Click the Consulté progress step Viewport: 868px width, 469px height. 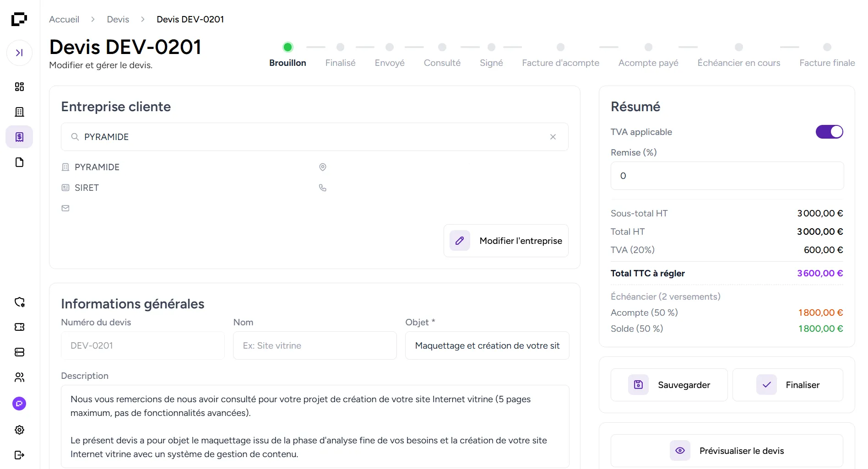click(442, 55)
